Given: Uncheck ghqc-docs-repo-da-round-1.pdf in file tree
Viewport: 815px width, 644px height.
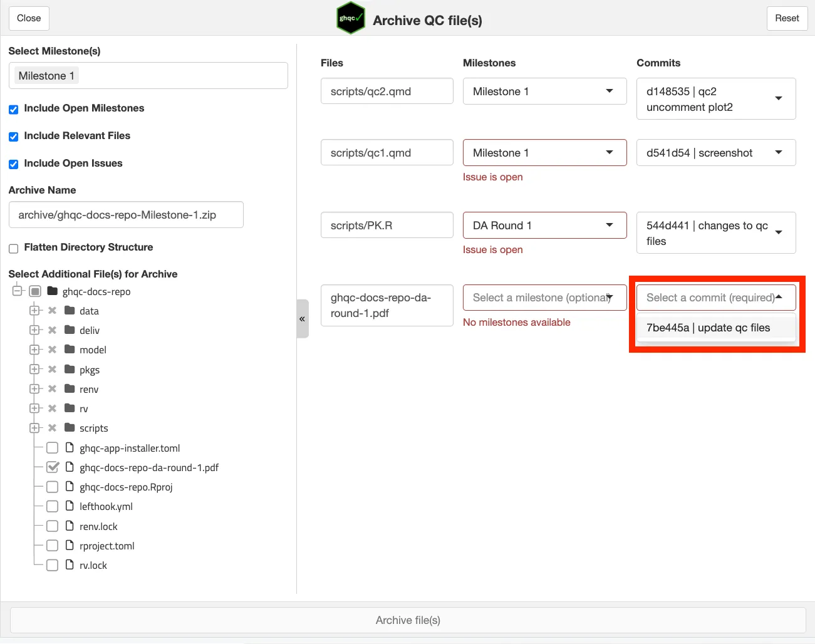Looking at the screenshot, I should point(53,467).
